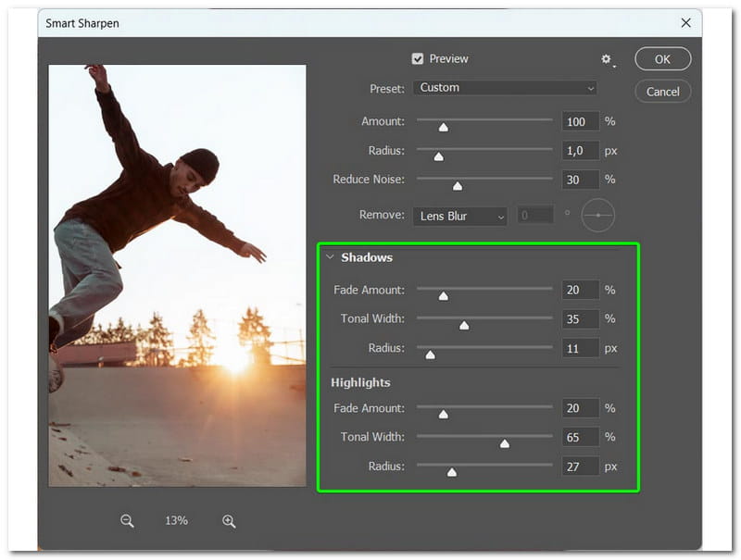Click the Preset label
The image size is (741, 560).
click(387, 89)
